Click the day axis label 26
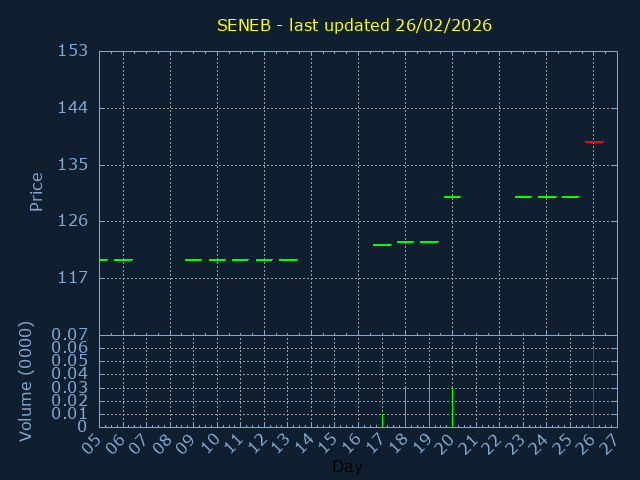The width and height of the screenshot is (640, 480). pyautogui.click(x=585, y=443)
